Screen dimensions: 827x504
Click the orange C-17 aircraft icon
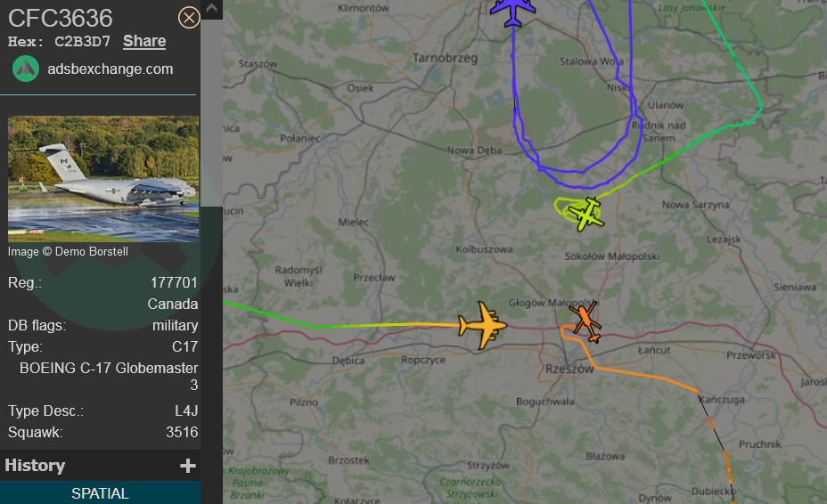pyautogui.click(x=483, y=325)
